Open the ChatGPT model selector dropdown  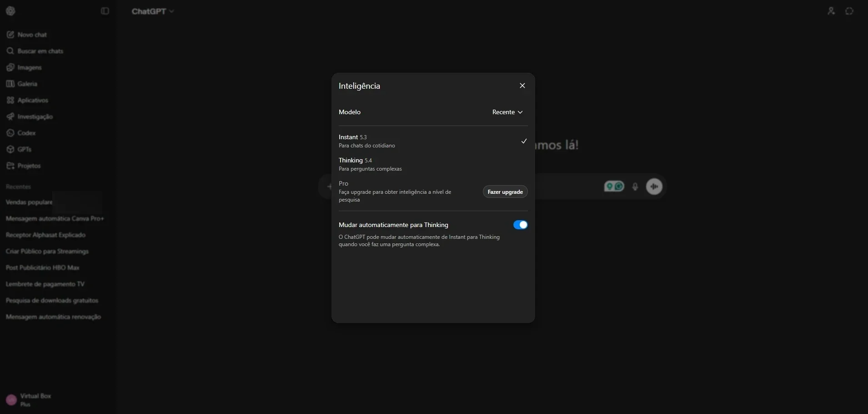point(153,11)
